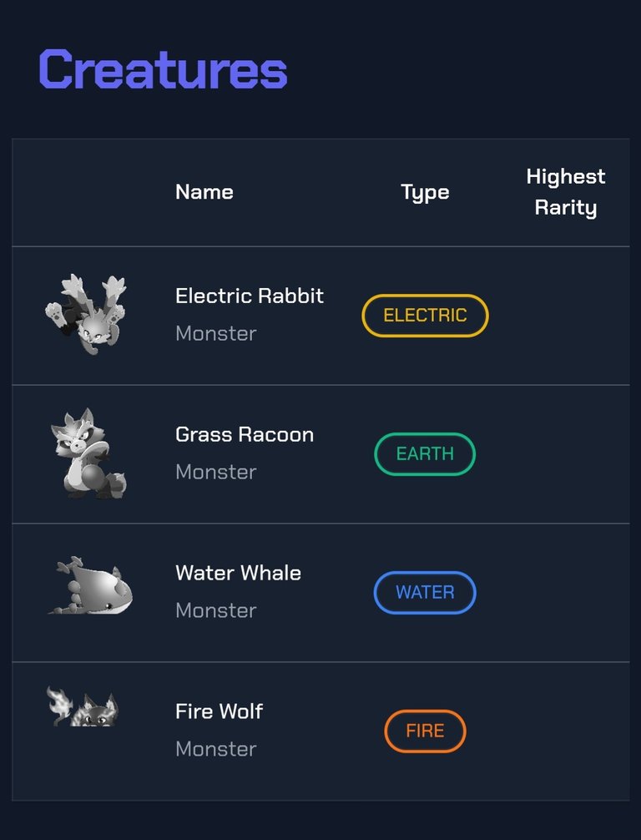Viewport: 641px width, 840px height.
Task: Click the Electric Rabbit creature image
Action: click(86, 315)
